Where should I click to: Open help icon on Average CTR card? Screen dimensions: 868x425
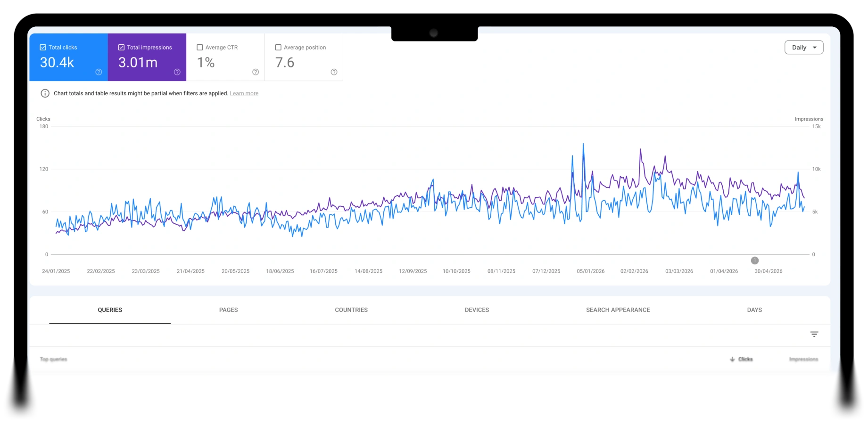tap(256, 72)
